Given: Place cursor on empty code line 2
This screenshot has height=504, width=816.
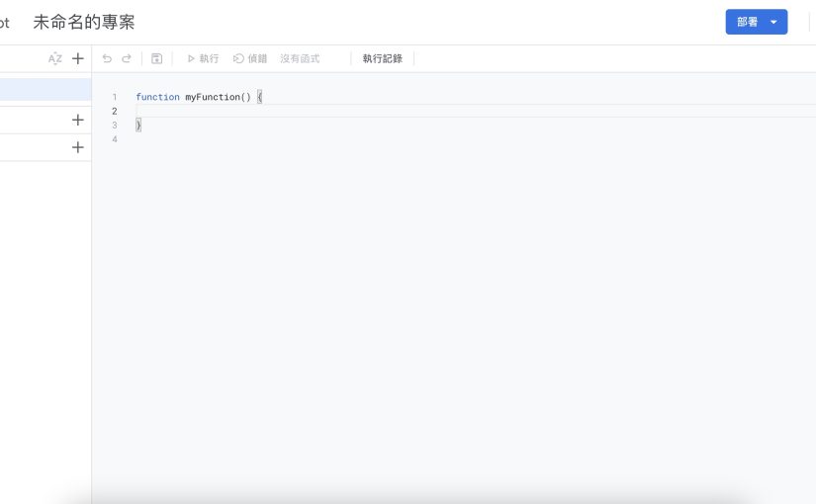Looking at the screenshot, I should [x=297, y=111].
